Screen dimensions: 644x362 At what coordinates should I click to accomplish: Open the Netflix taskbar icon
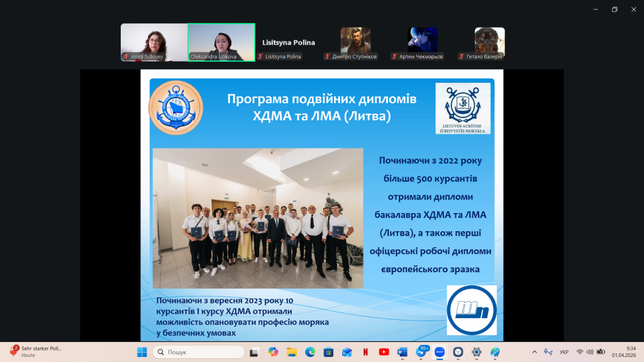tap(365, 352)
